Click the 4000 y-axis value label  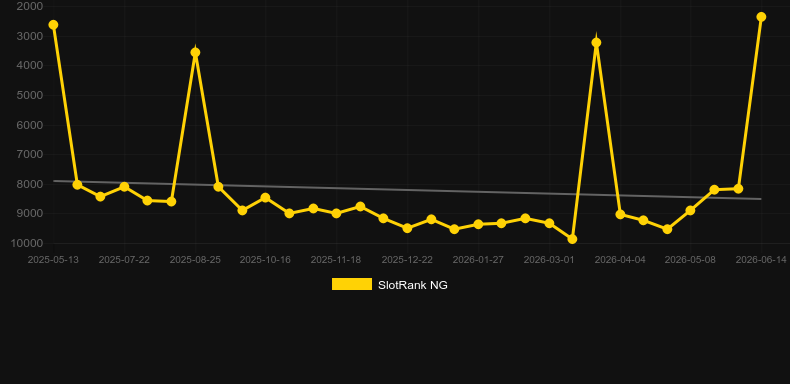coord(30,66)
